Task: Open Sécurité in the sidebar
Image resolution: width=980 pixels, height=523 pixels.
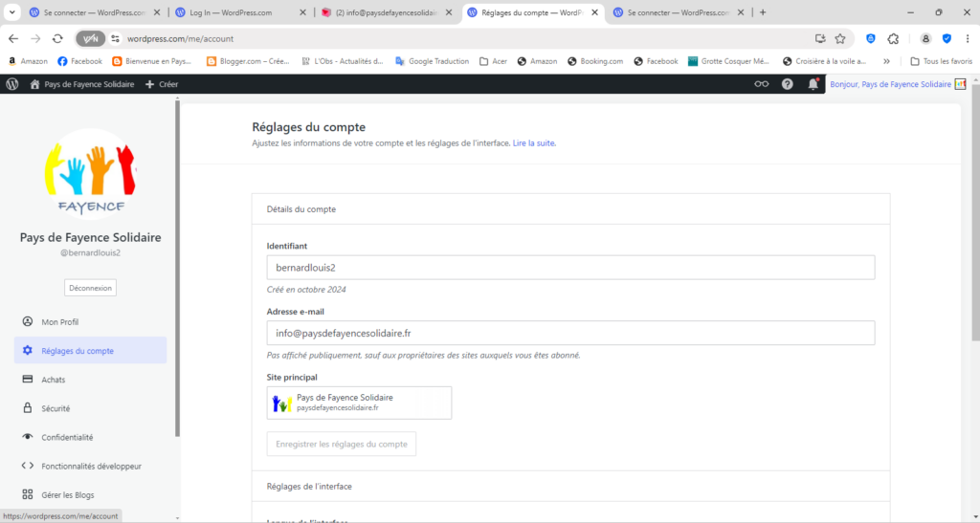Action: [56, 408]
